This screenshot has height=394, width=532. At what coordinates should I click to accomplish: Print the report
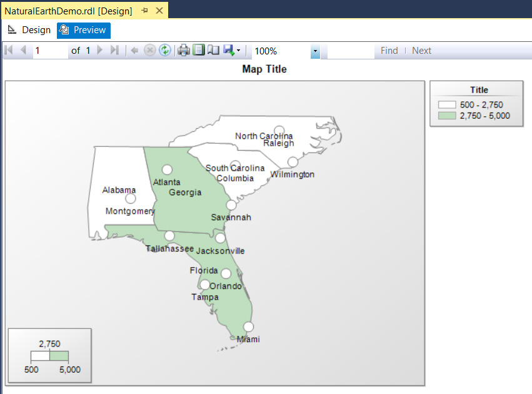184,51
